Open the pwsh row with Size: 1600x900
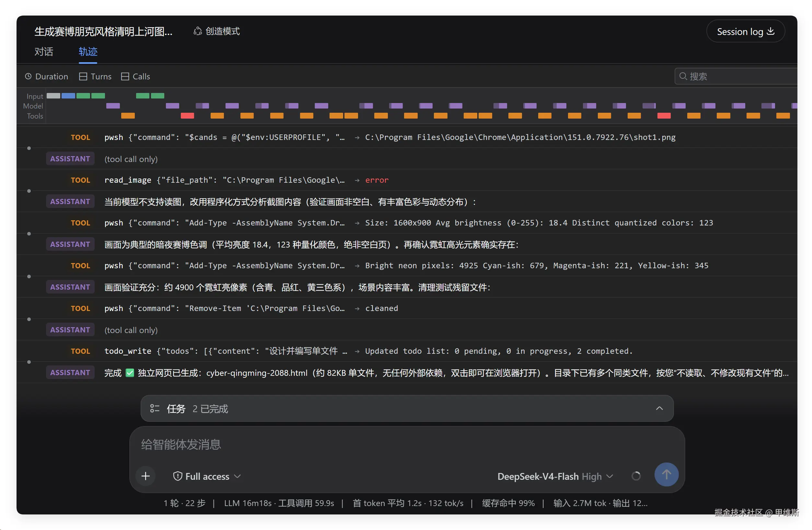 (x=407, y=223)
